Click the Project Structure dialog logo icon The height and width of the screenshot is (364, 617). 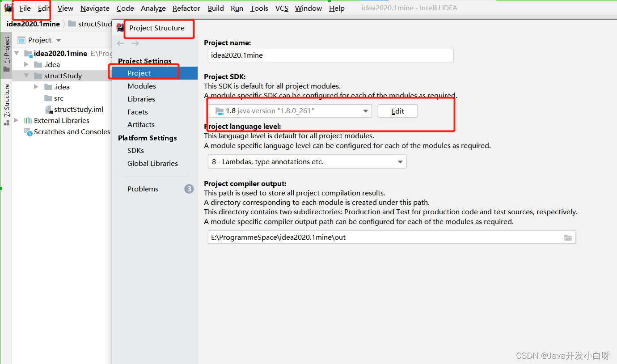click(120, 28)
